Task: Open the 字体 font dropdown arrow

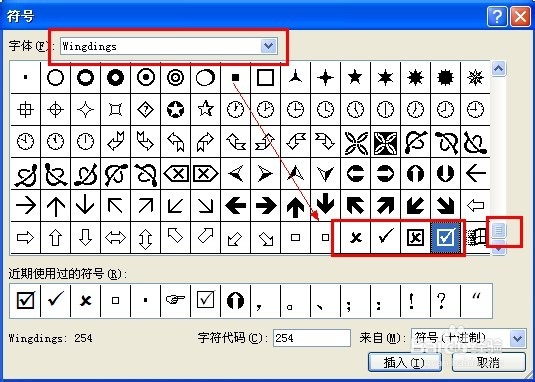Action: pyautogui.click(x=269, y=46)
